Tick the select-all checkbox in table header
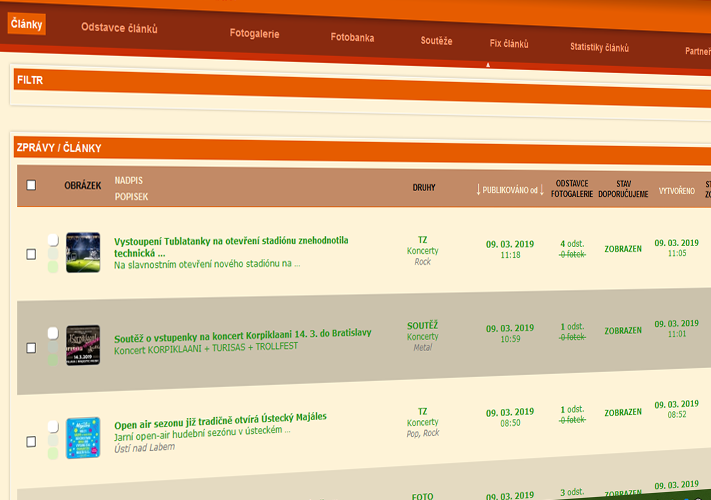 pos(31,185)
